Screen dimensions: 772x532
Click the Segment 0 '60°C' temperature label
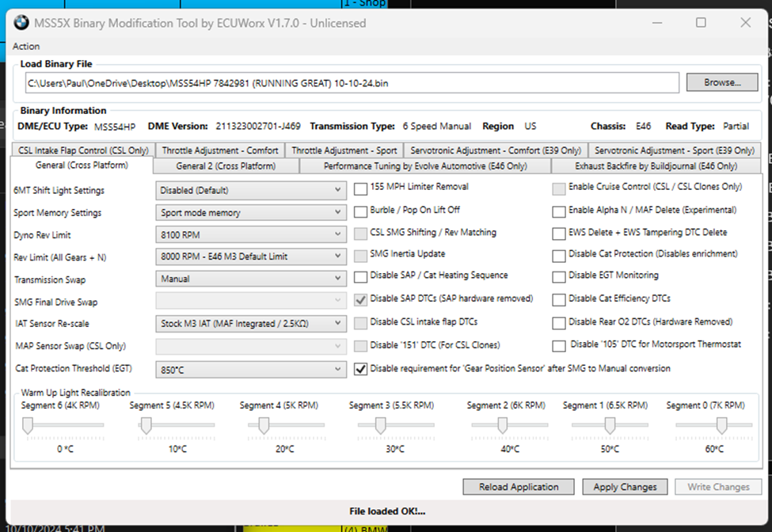pyautogui.click(x=714, y=449)
